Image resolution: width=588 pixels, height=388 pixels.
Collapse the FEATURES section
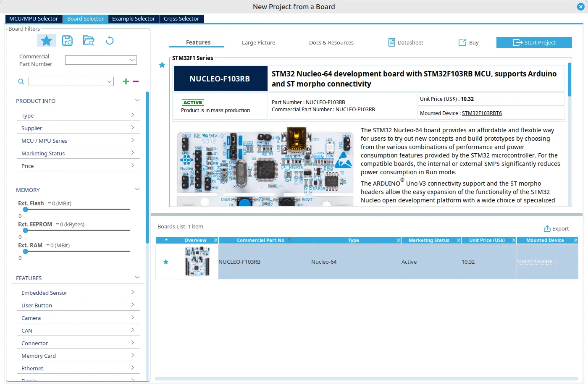tap(137, 278)
